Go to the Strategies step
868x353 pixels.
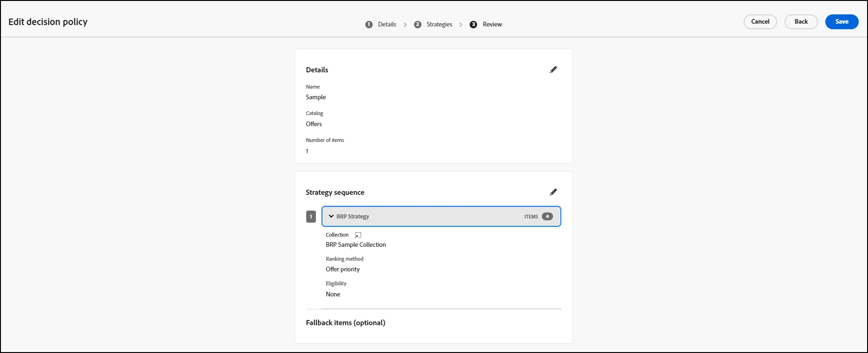click(x=439, y=24)
